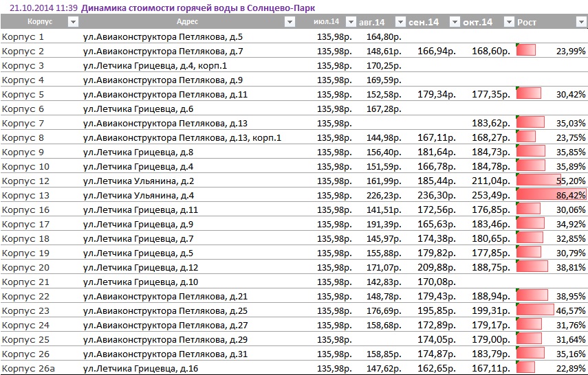Open the июл.14 column filter dropdown
Screen dimensions: 588x375
tap(351, 22)
